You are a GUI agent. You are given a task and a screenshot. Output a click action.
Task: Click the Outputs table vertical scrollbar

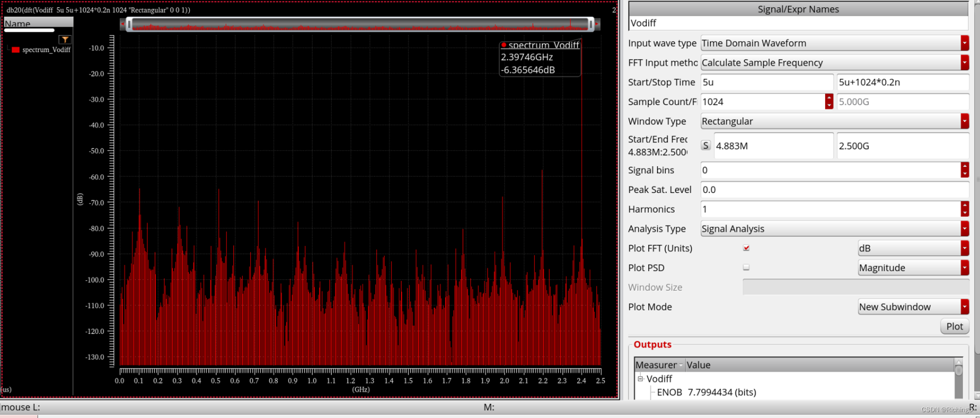point(958,378)
